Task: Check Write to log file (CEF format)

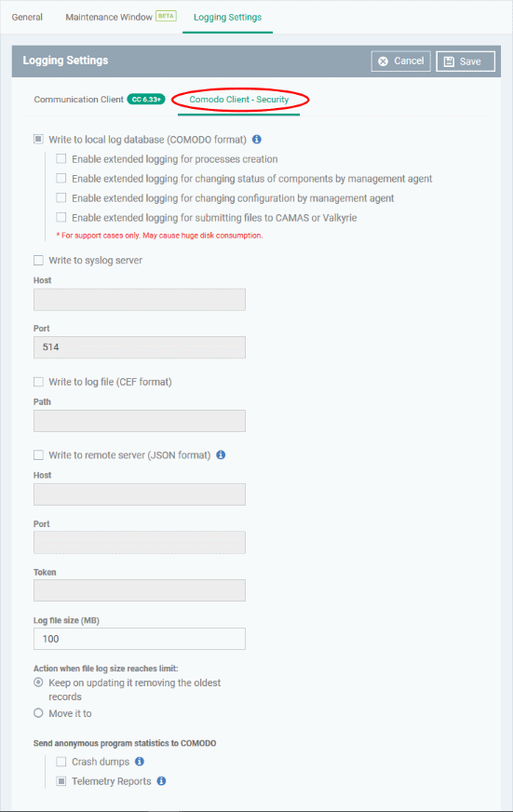Action: [x=38, y=382]
